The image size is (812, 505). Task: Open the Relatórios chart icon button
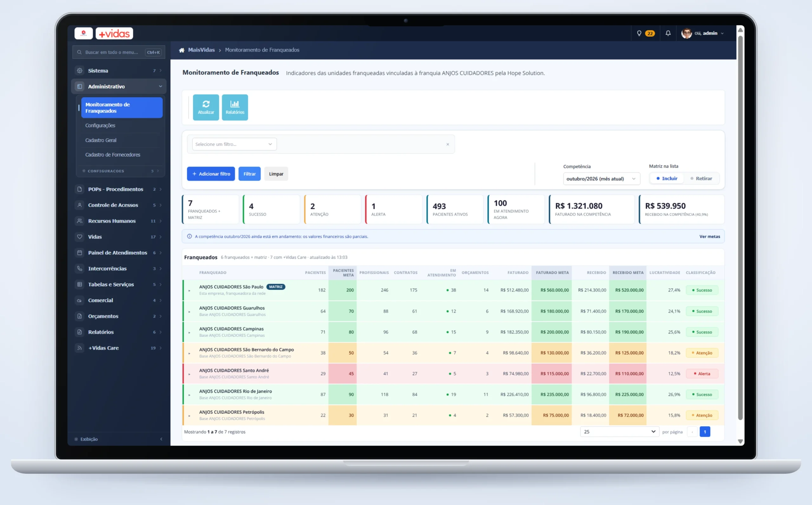235,107
